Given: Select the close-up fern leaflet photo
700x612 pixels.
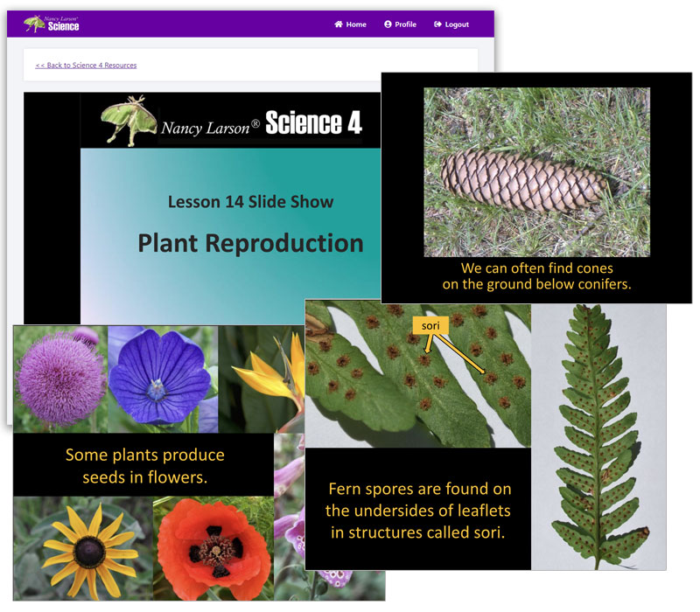Looking at the screenshot, I should coord(418,374).
